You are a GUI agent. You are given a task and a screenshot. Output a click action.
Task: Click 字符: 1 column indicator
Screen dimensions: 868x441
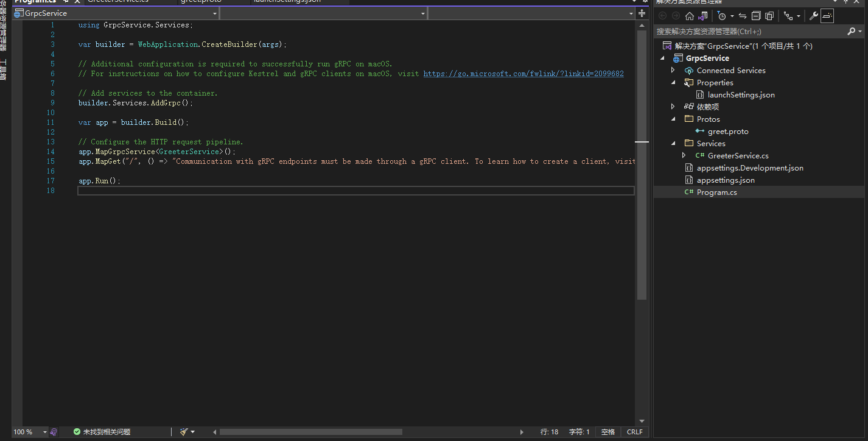click(579, 432)
